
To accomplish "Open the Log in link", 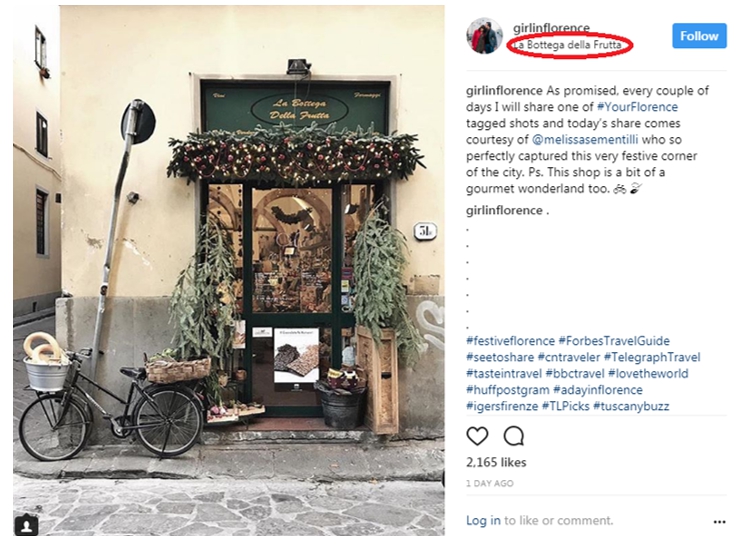I will pyautogui.click(x=483, y=521).
